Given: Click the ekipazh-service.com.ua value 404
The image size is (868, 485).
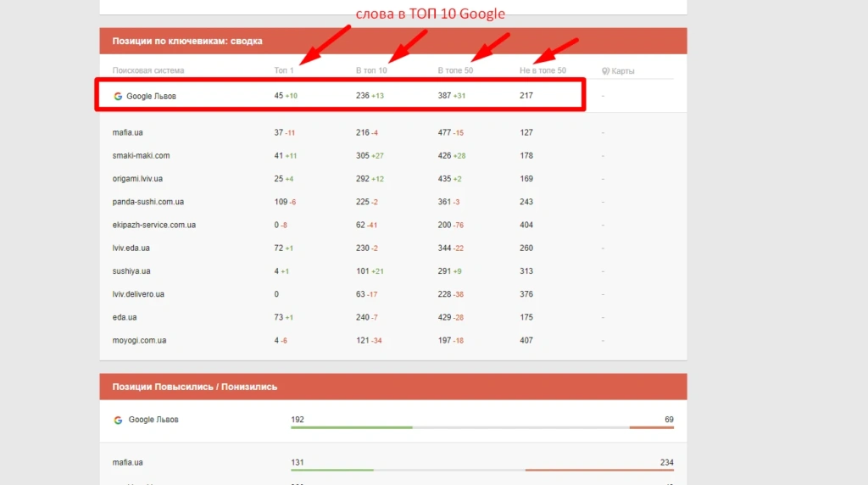Looking at the screenshot, I should 526,226.
